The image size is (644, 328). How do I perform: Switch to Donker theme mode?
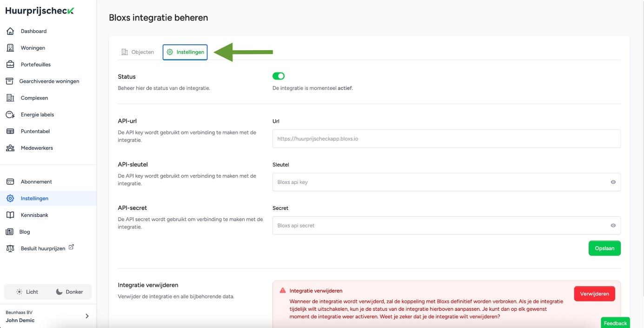tap(69, 292)
